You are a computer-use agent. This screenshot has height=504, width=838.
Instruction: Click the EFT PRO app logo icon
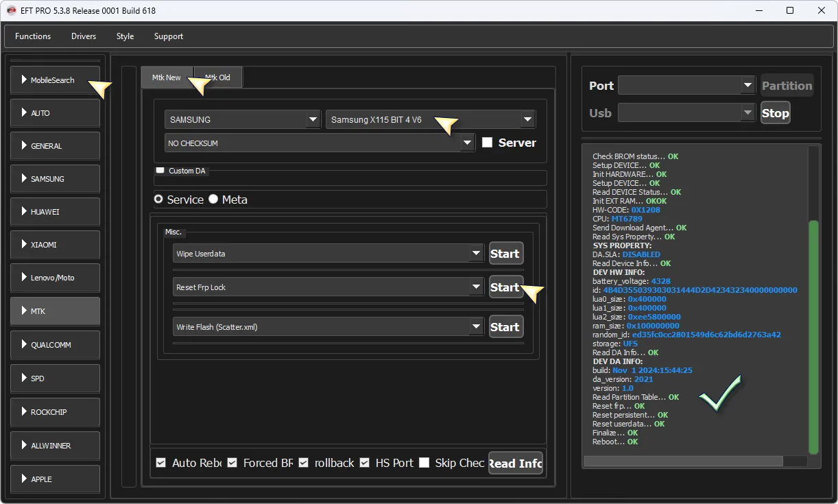[11, 10]
